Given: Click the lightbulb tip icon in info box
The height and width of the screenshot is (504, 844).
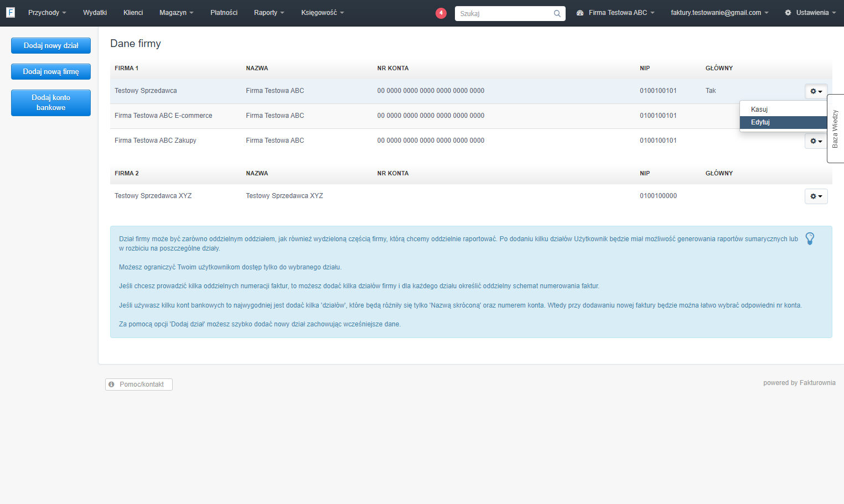Looking at the screenshot, I should point(810,239).
